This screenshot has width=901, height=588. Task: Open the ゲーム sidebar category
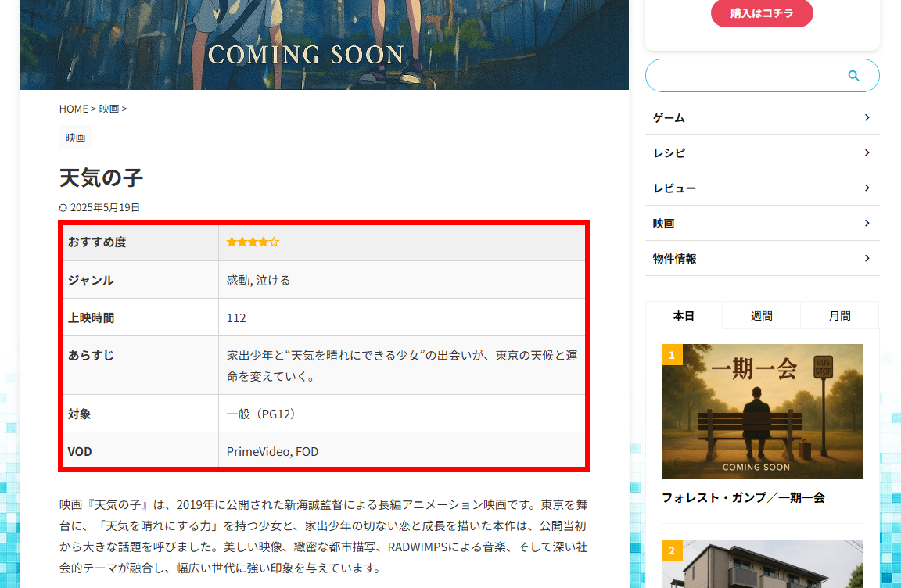point(762,118)
